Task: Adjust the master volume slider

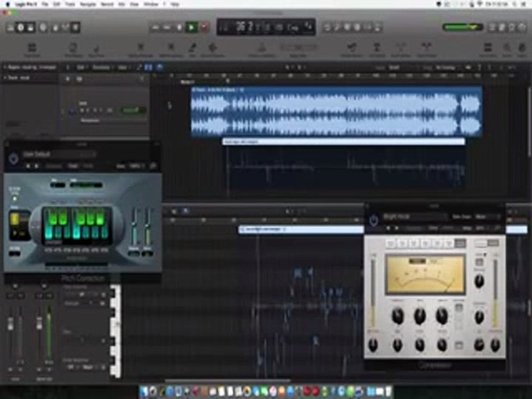Action: (463, 27)
